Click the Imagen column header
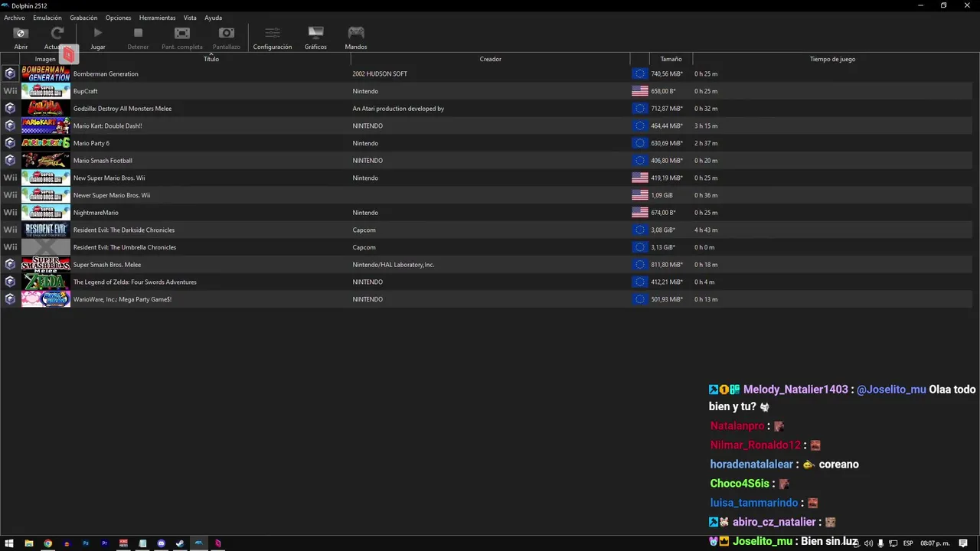Image resolution: width=980 pixels, height=551 pixels. point(45,59)
